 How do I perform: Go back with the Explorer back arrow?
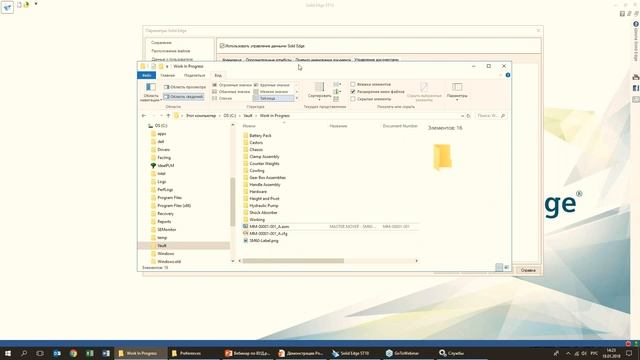144,116
